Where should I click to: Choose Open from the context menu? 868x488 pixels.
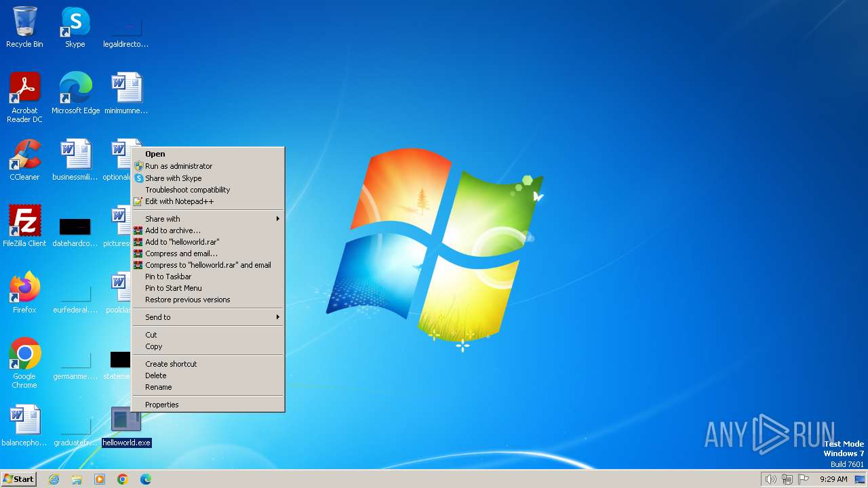(208, 154)
